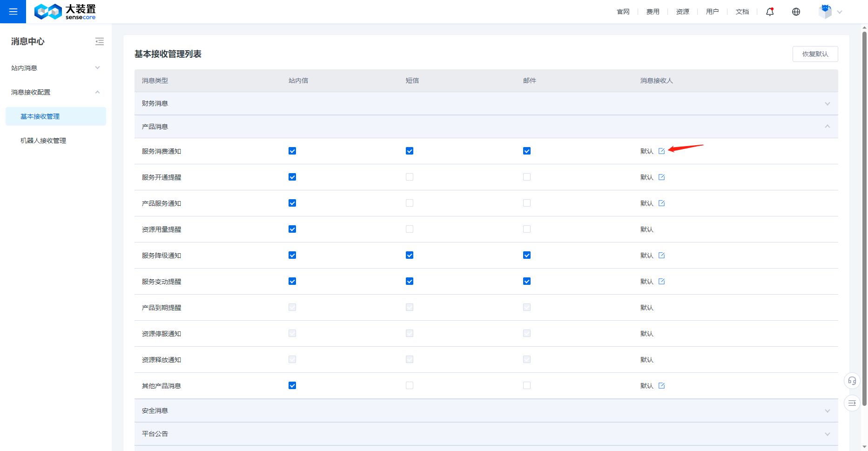
Task: Expand the 财务消息 section
Action: point(486,103)
